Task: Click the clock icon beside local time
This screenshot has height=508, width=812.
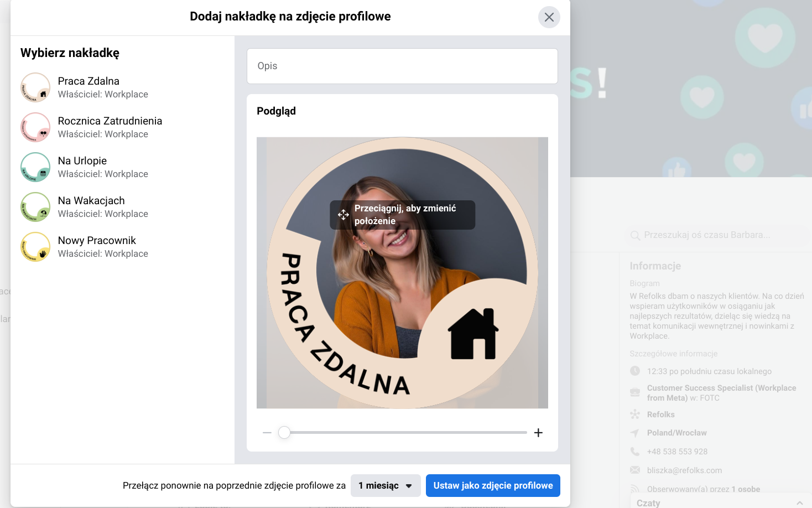Action: [634, 371]
